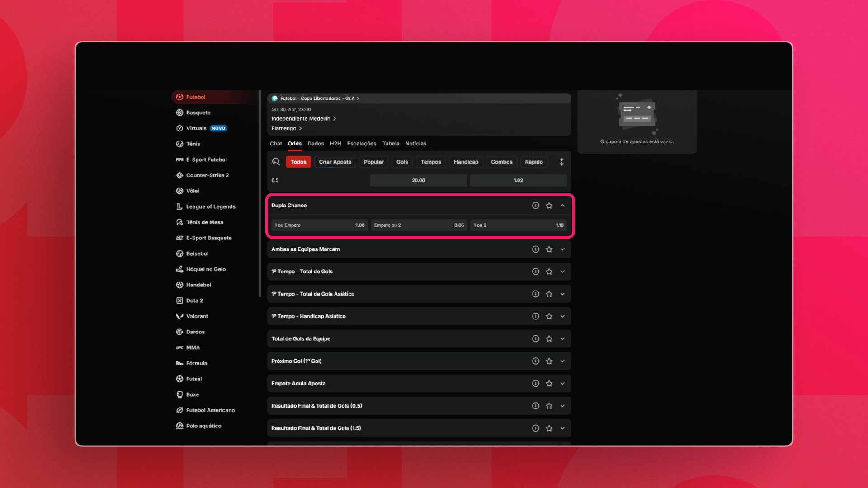Collapse the Dupla Chance market

click(562, 206)
